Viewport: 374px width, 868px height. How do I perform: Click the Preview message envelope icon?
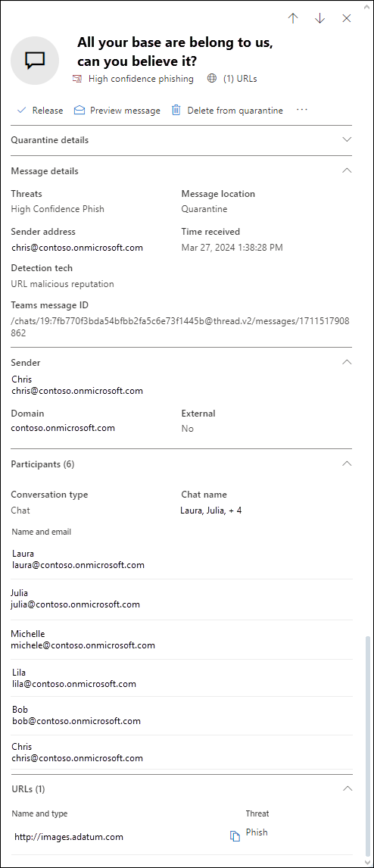point(79,110)
